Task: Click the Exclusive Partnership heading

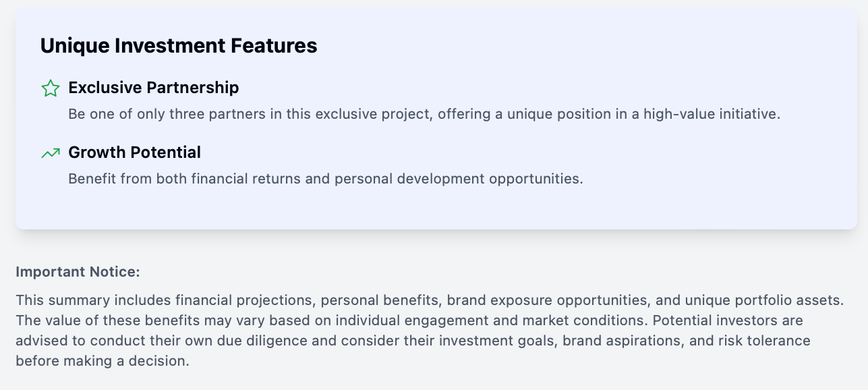Action: 154,88
